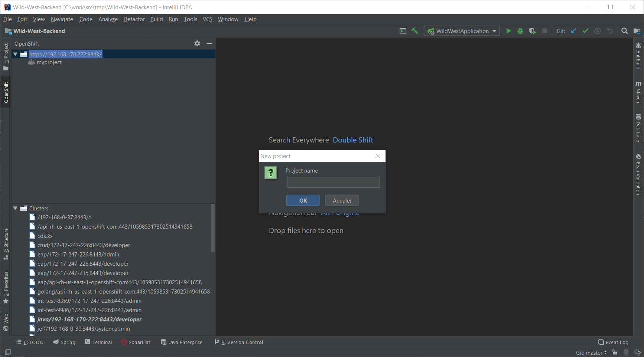Open the Project tool window tab
The width and height of the screenshot is (644, 357).
6,56
